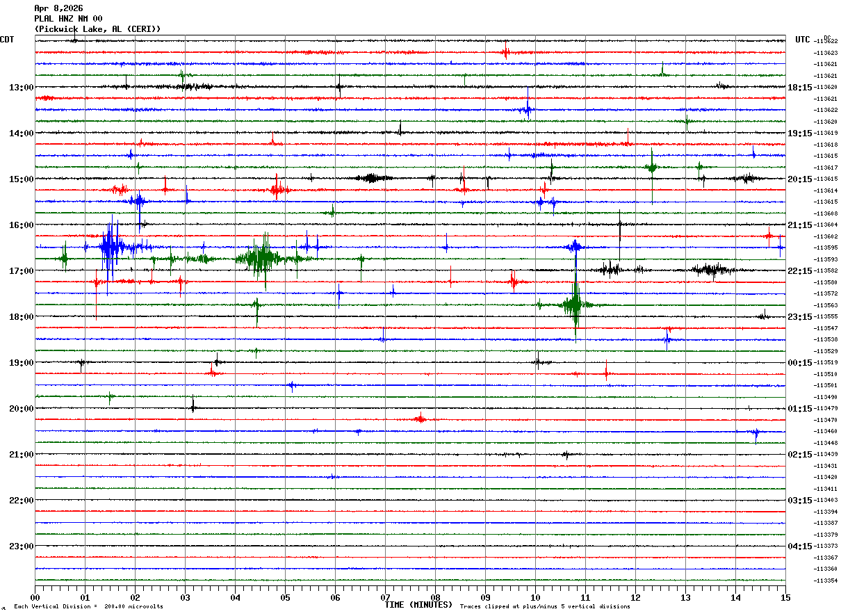The width and height of the screenshot is (841, 616).
Task: Select the 18:15 UTC time label
Action: point(800,87)
